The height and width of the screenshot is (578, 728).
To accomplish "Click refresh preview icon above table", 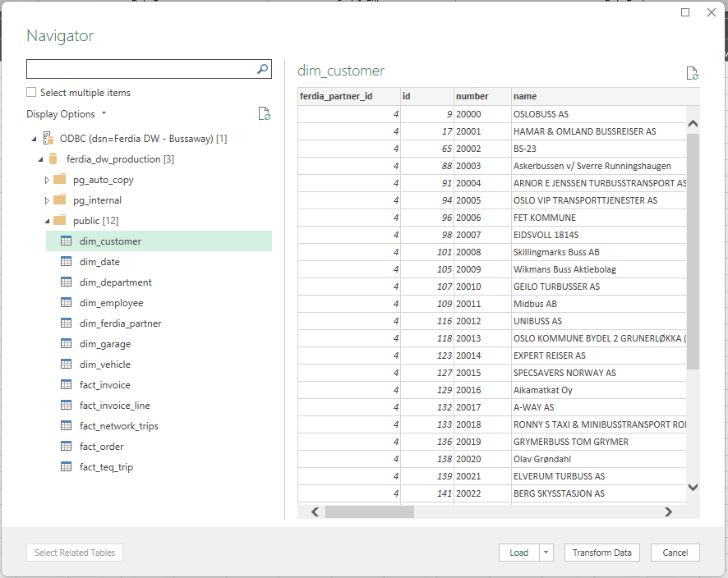I will point(692,73).
